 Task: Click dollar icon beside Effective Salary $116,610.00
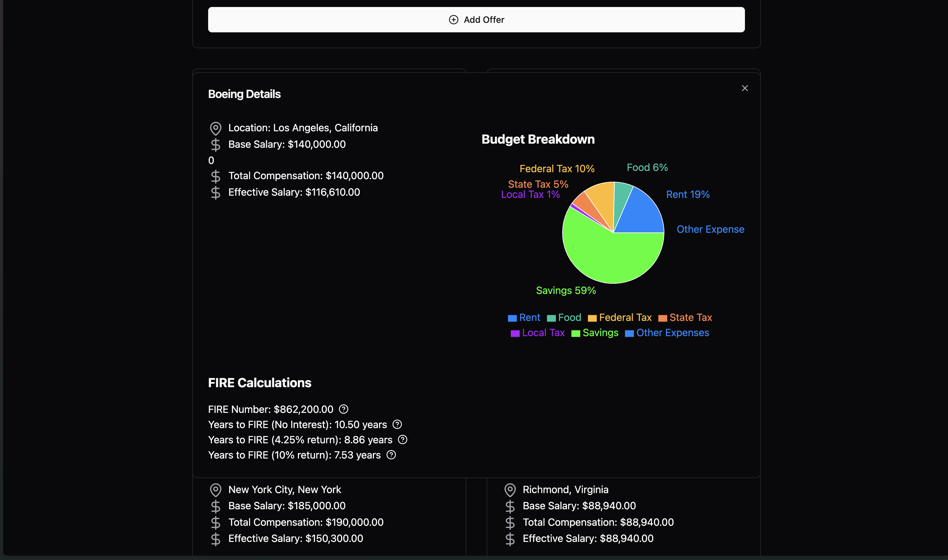[x=215, y=192]
